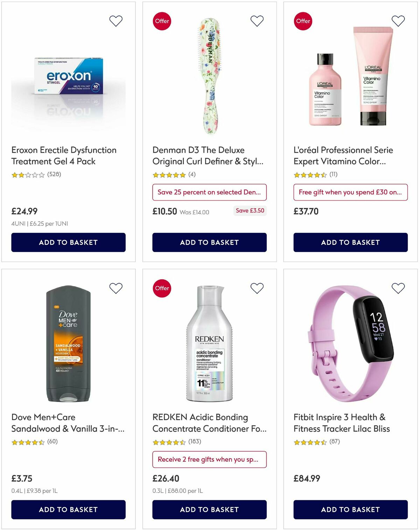Select the Offer badge on REDKEN conditioner
The image size is (420, 530).
[161, 288]
